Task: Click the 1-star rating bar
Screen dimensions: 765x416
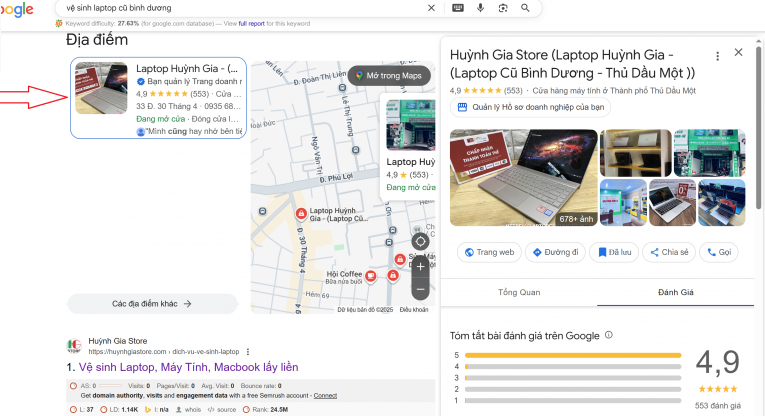Action: (x=573, y=400)
